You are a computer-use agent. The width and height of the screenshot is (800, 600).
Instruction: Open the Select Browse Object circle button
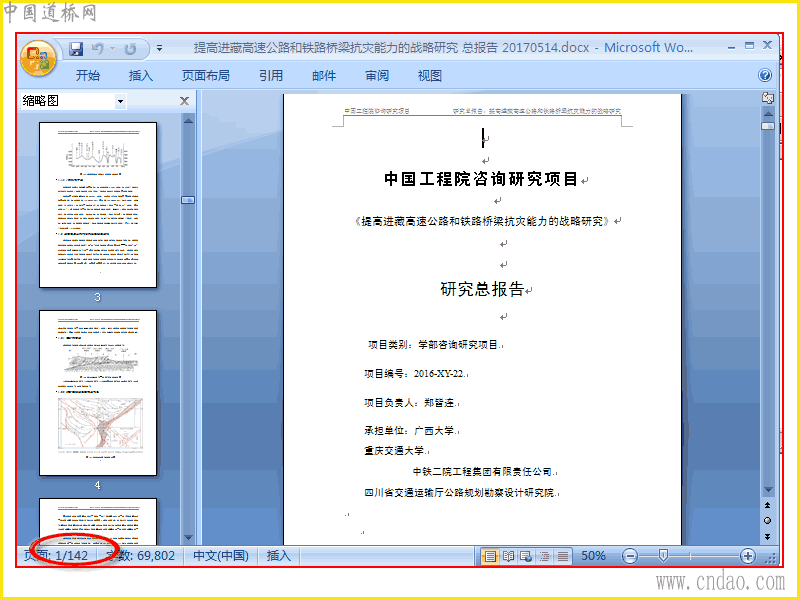(x=767, y=520)
